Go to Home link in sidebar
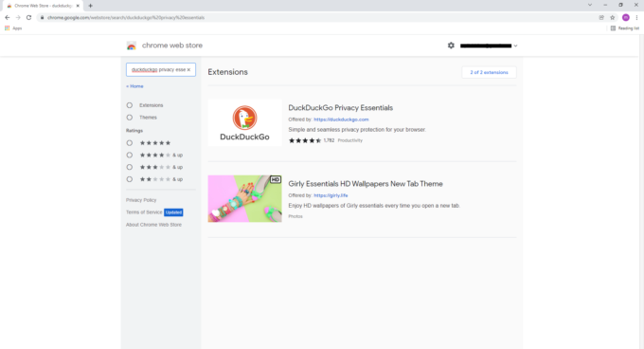This screenshot has height=349, width=644. 134,86
